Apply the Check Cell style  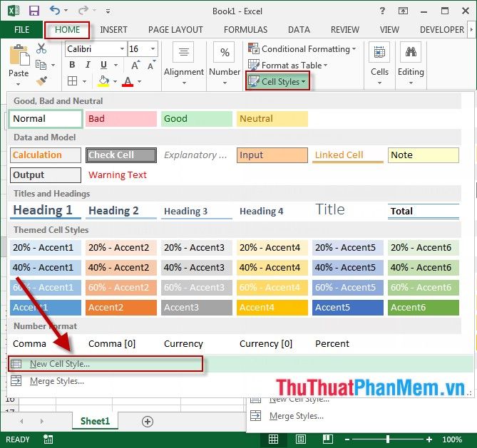coord(121,155)
